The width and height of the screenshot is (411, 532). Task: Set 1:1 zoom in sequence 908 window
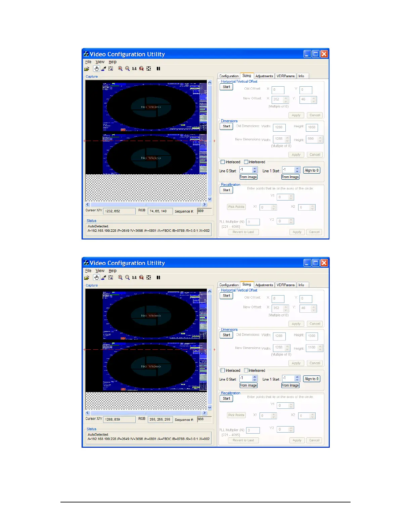134,277
